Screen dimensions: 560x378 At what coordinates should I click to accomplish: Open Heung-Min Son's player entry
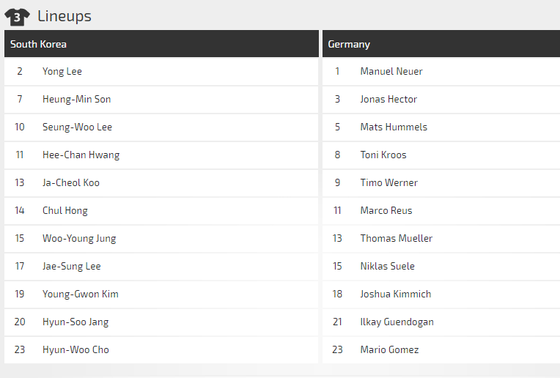[161, 99]
